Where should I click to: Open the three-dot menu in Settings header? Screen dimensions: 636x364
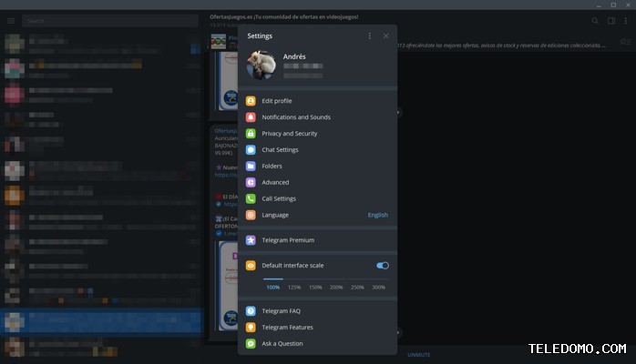click(369, 35)
